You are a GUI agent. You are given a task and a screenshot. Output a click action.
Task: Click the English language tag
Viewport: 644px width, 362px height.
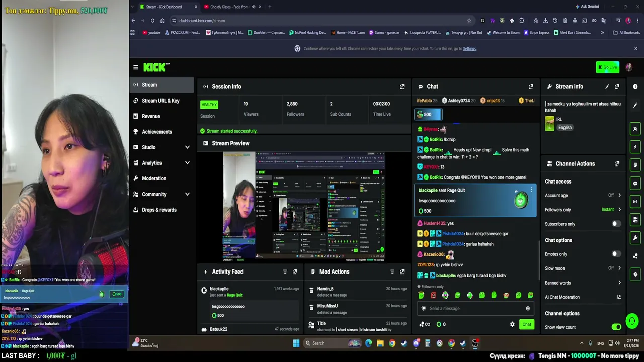[x=565, y=128]
